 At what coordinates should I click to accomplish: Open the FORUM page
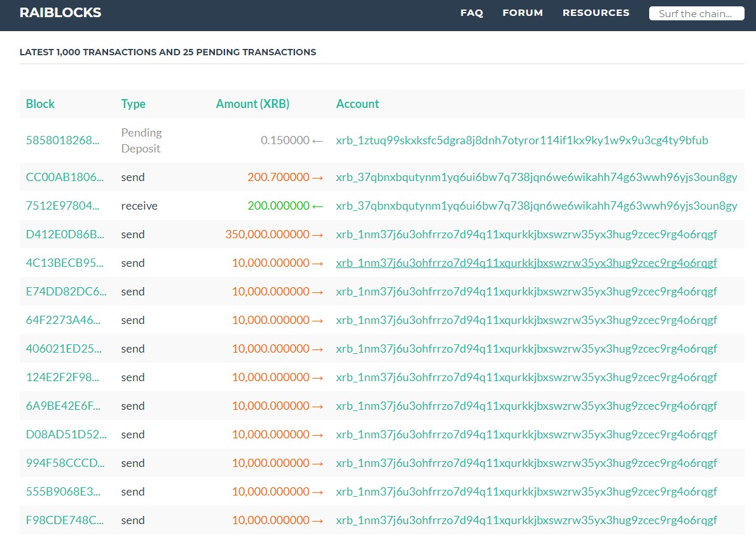[523, 13]
